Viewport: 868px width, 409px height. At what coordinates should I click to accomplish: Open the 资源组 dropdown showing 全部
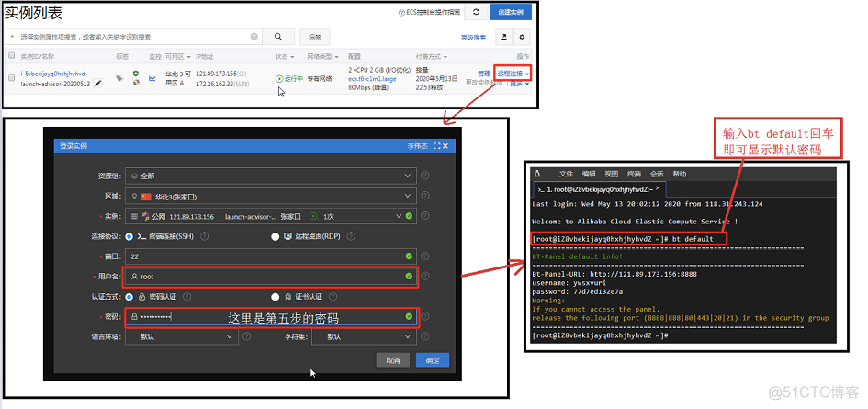point(271,176)
